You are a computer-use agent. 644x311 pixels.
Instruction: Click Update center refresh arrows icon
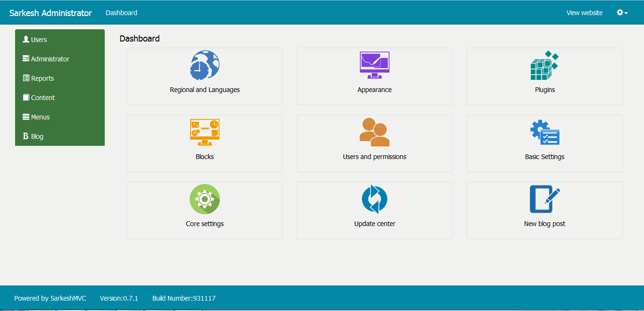[x=375, y=199]
